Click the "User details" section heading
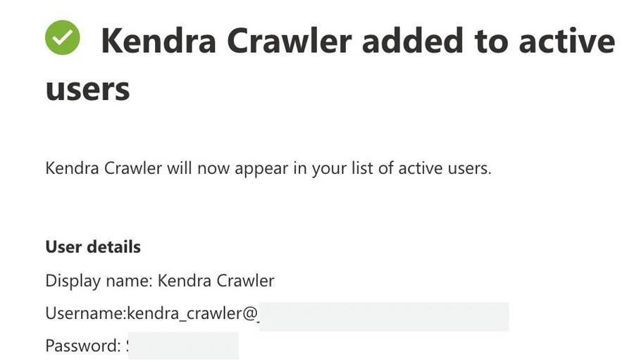The height and width of the screenshot is (364, 634). (93, 247)
